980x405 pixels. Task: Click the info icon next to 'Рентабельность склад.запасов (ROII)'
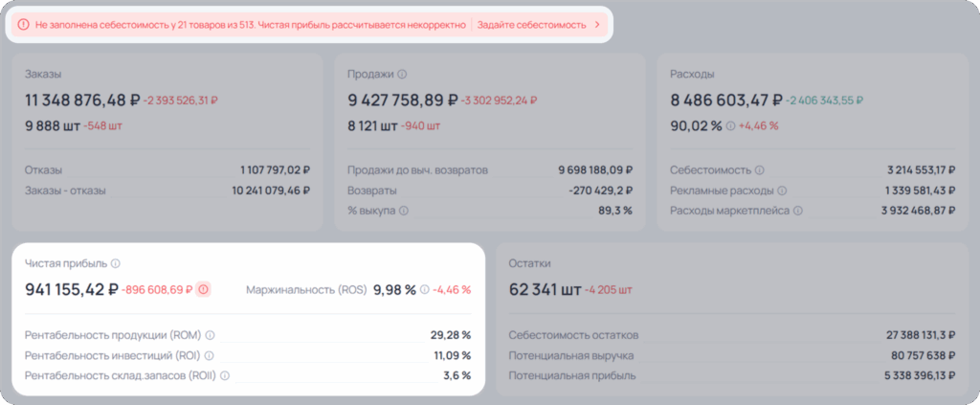point(225,375)
